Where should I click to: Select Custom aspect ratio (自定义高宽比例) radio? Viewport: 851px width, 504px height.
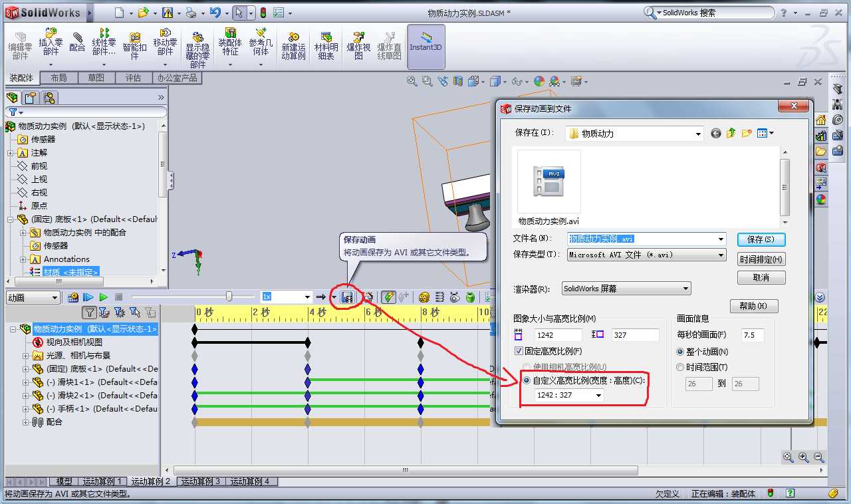(x=527, y=381)
